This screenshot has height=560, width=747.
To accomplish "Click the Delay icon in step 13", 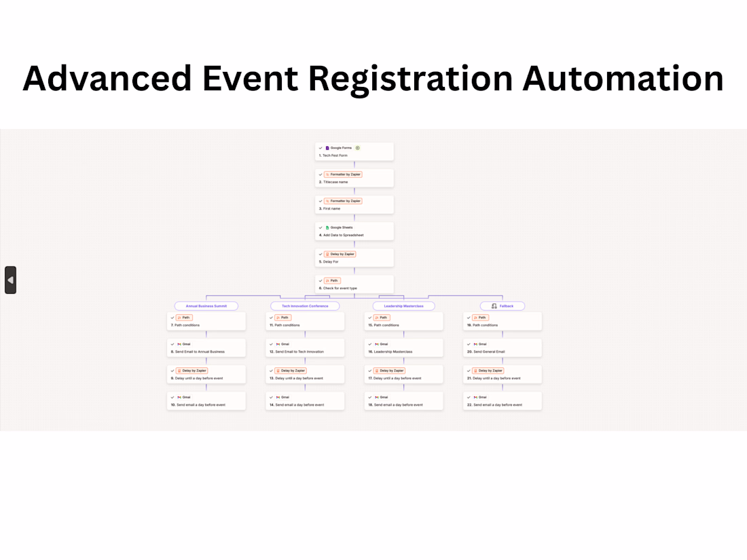I will click(278, 371).
